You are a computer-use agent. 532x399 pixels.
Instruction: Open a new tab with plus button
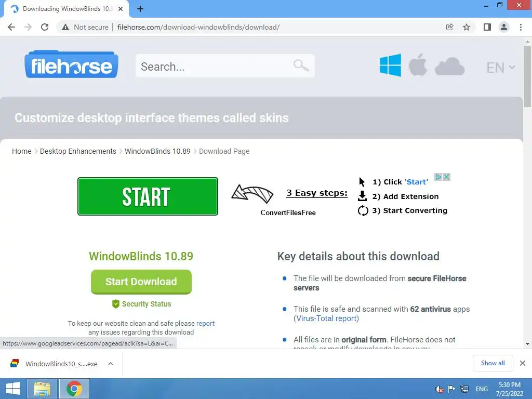pyautogui.click(x=140, y=9)
